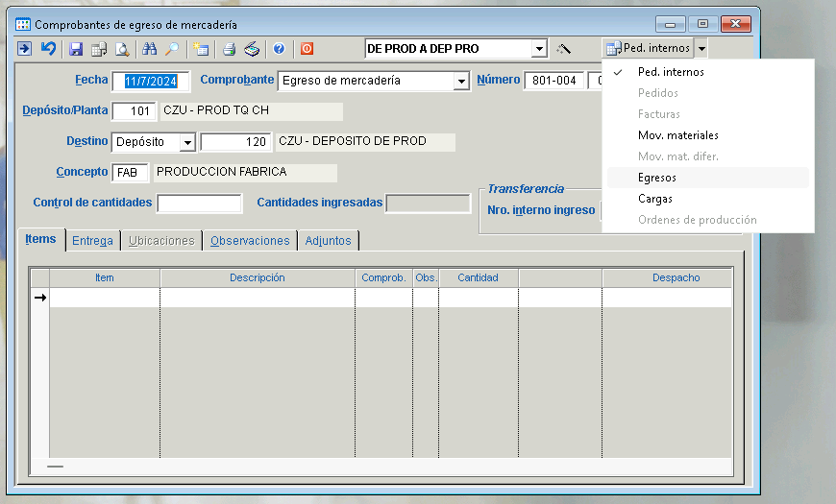Click the magnifying glass icon in toolbar
This screenshot has width=836, height=504.
[172, 49]
